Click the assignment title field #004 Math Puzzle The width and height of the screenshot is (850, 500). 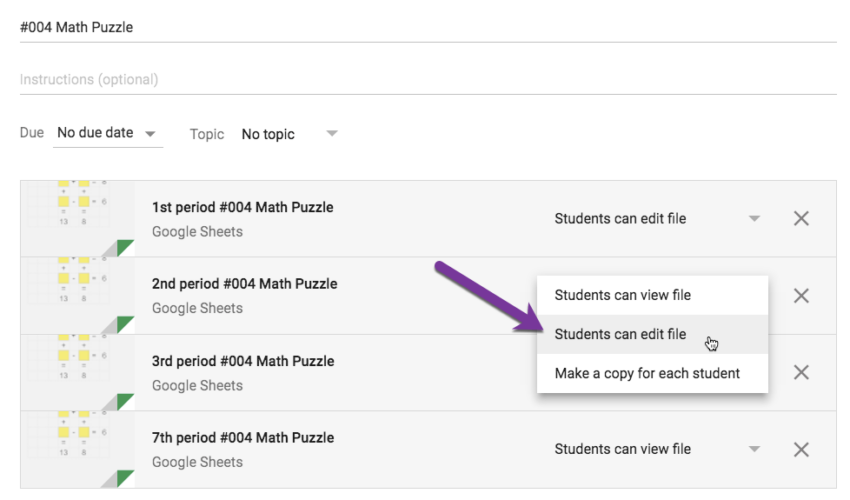[428, 27]
